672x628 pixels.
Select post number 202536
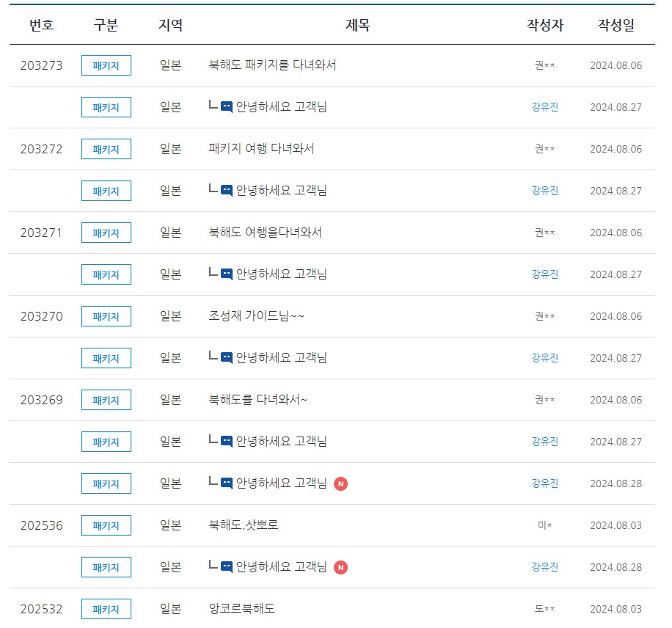pos(42,525)
